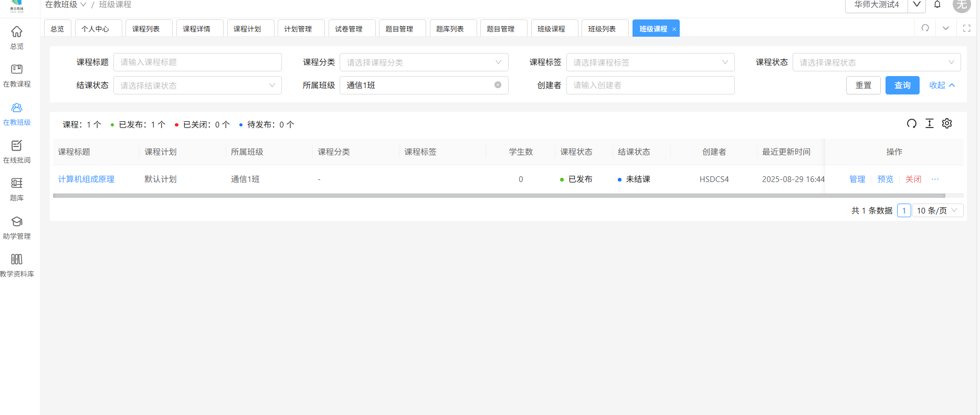Refresh the table using the reload icon
The image size is (980, 415).
pos(912,123)
